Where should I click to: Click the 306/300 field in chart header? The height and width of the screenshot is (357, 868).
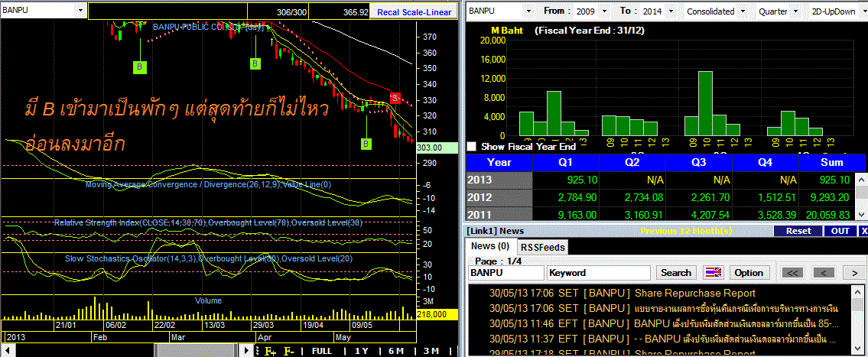278,11
